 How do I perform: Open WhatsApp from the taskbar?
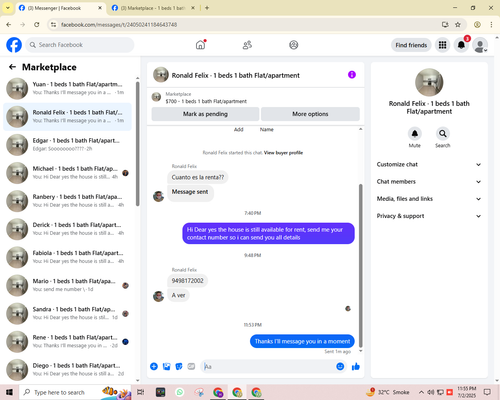point(180,392)
